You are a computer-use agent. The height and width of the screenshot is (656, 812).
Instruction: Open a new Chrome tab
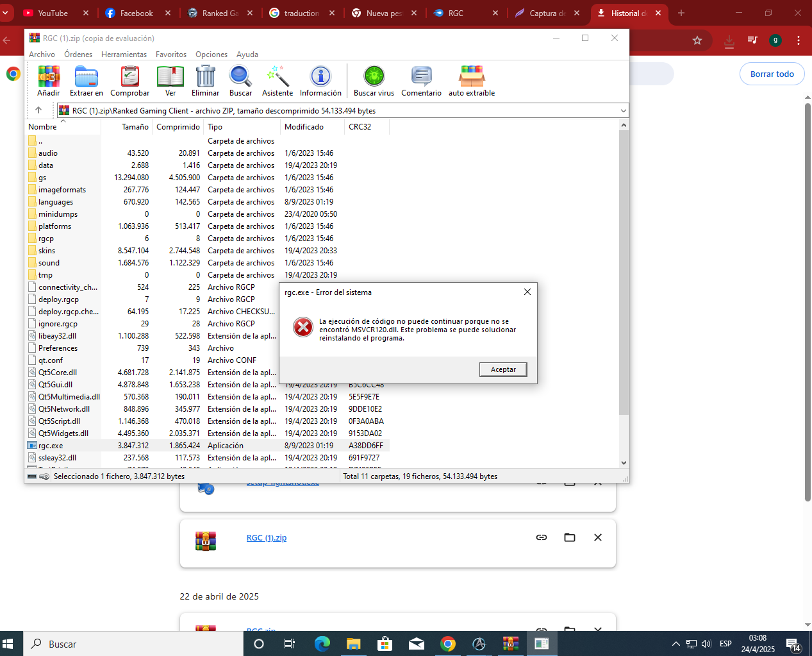[681, 13]
